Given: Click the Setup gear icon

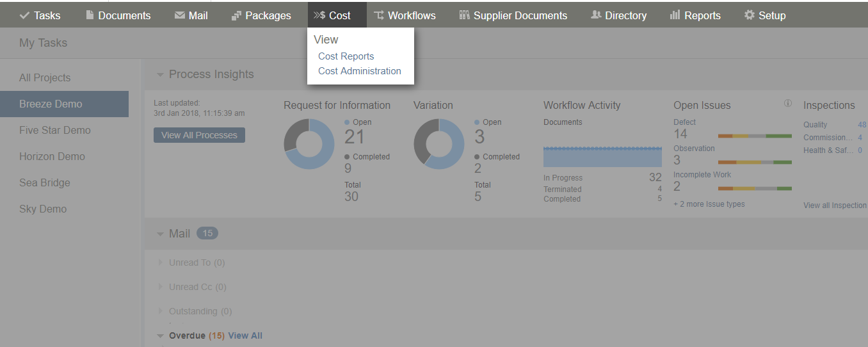Looking at the screenshot, I should 749,15.
